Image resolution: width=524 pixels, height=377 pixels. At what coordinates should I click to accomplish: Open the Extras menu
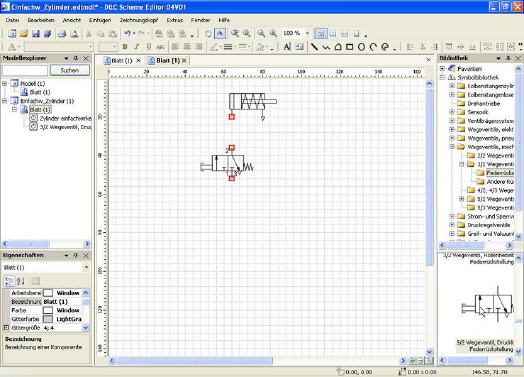pyautogui.click(x=174, y=20)
